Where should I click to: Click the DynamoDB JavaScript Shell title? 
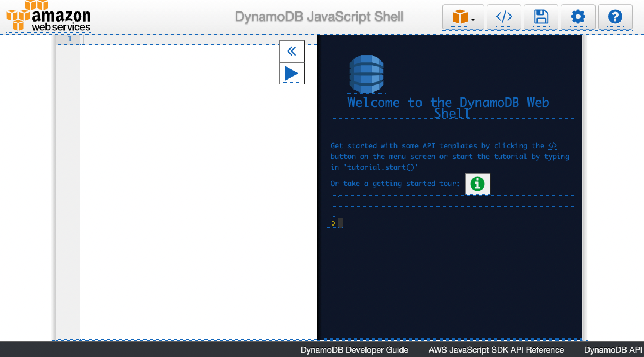pos(319,17)
